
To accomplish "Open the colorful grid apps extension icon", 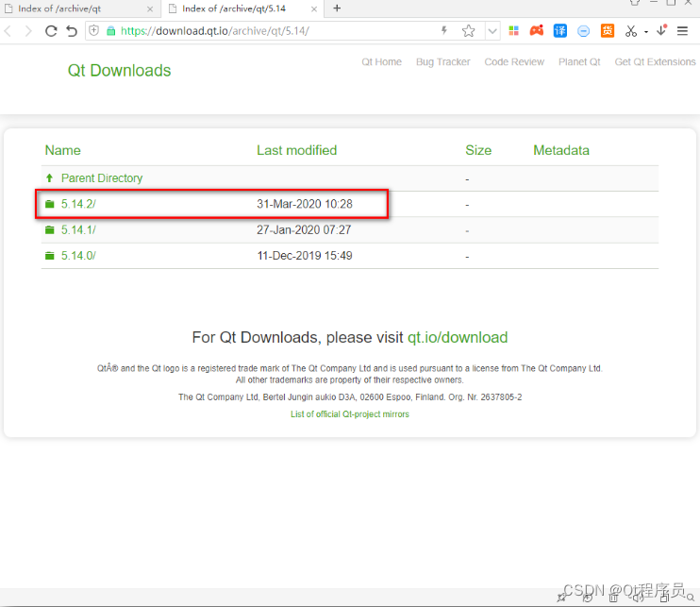I will [x=514, y=30].
